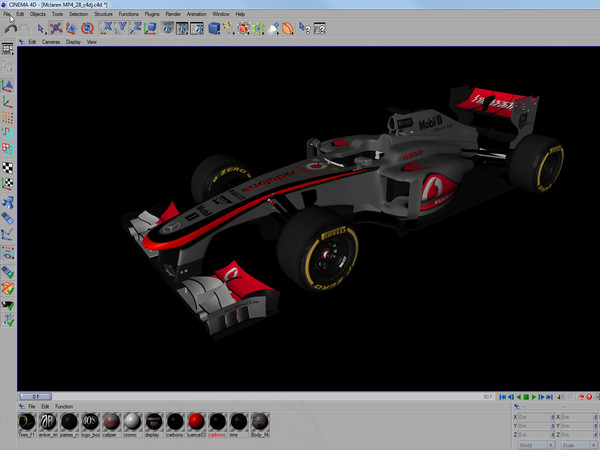Stop animation playback green square

point(526,397)
